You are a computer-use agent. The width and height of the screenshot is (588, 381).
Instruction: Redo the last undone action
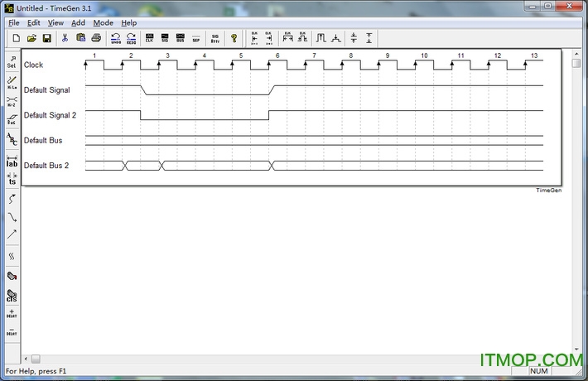point(131,38)
